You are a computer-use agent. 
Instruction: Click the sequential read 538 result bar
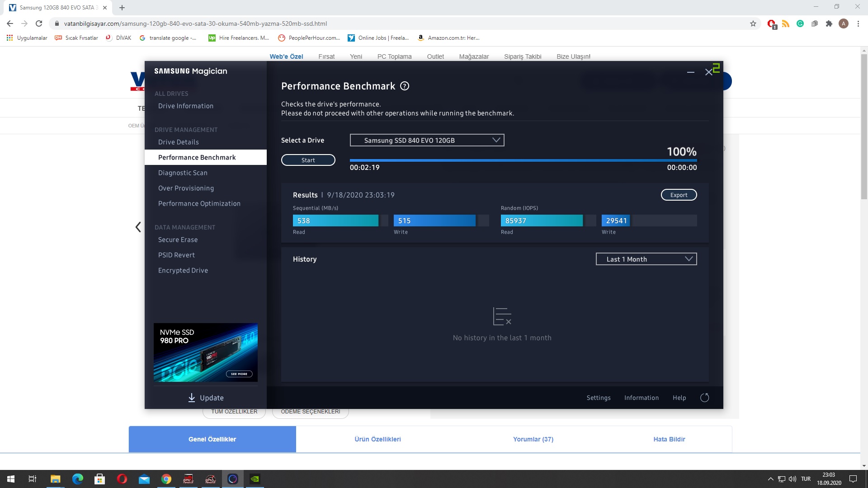[x=340, y=221]
